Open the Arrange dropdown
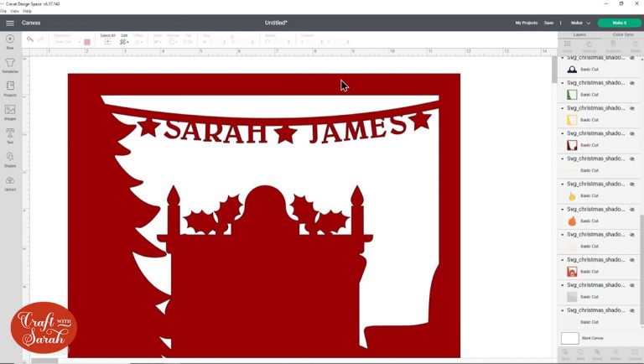 coord(173,41)
